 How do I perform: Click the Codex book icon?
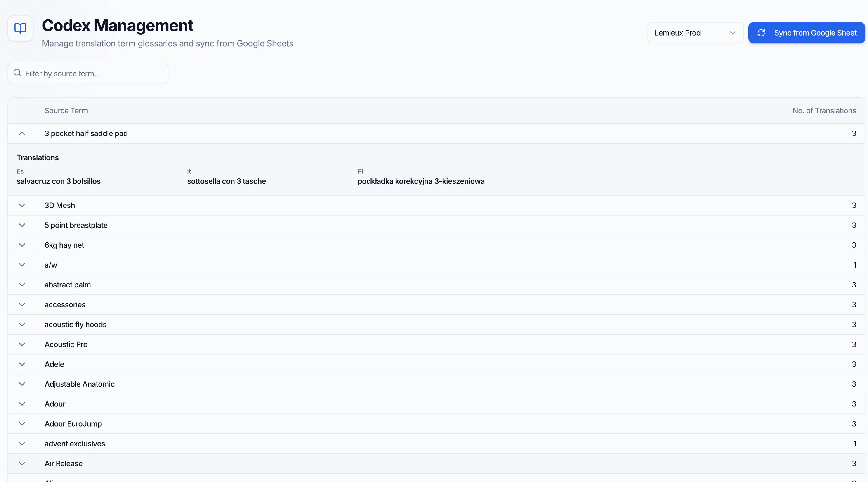pyautogui.click(x=20, y=28)
